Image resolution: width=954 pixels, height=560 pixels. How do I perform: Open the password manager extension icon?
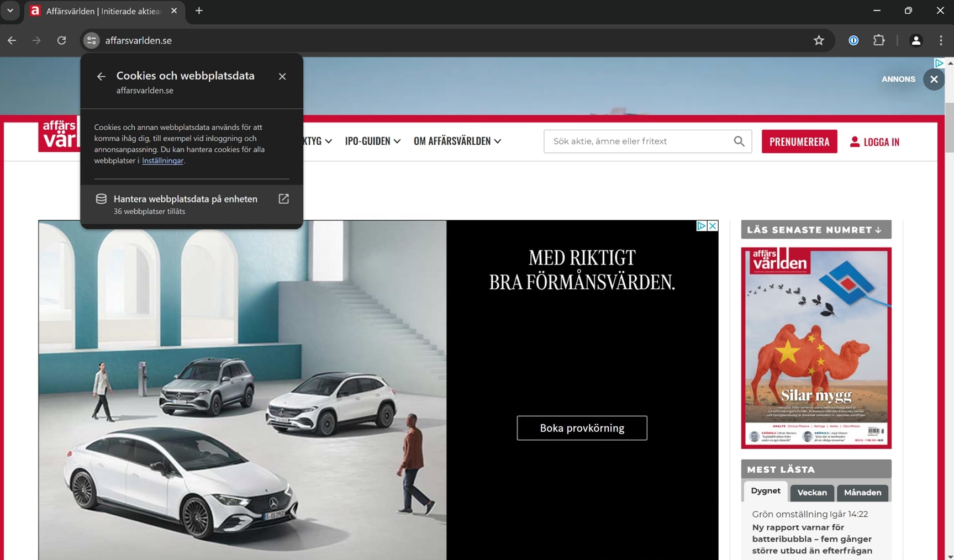pyautogui.click(x=853, y=40)
